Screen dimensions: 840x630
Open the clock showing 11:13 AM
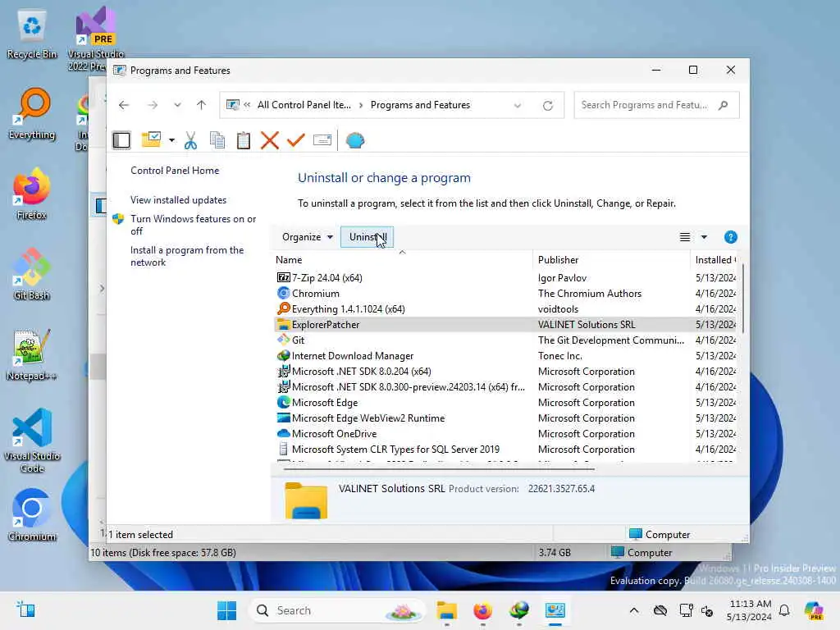[749, 610]
